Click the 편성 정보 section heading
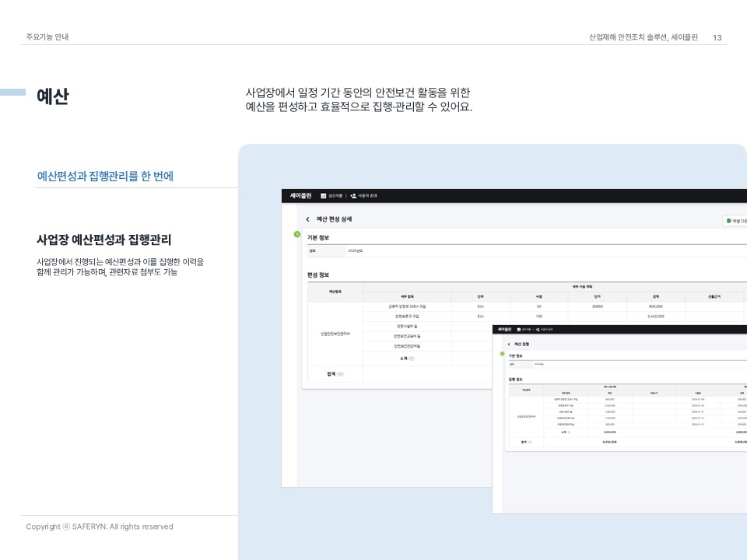Viewport: 747px width, 560px height. click(318, 275)
